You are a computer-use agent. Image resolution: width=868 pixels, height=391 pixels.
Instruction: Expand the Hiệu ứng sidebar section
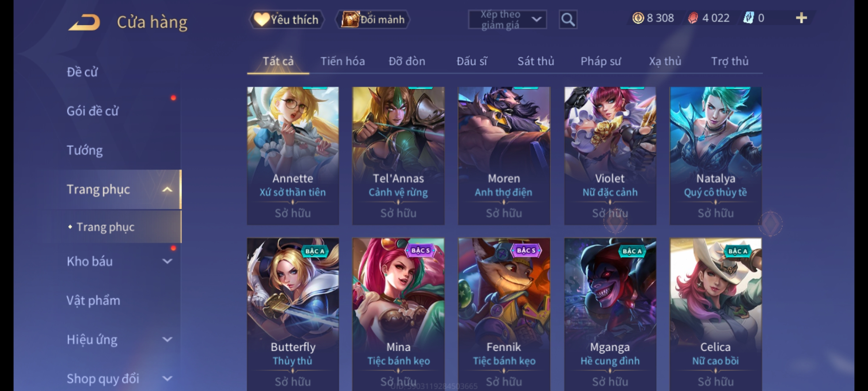pyautogui.click(x=167, y=339)
